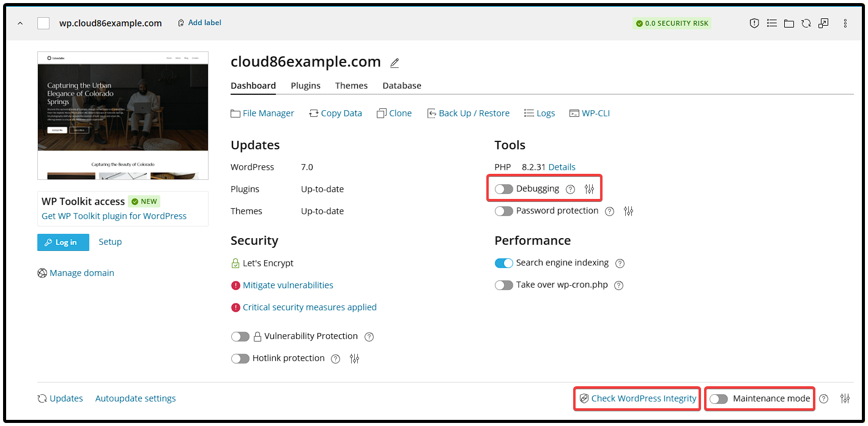The image size is (868, 426).
Task: Click Copy Data
Action: [335, 113]
